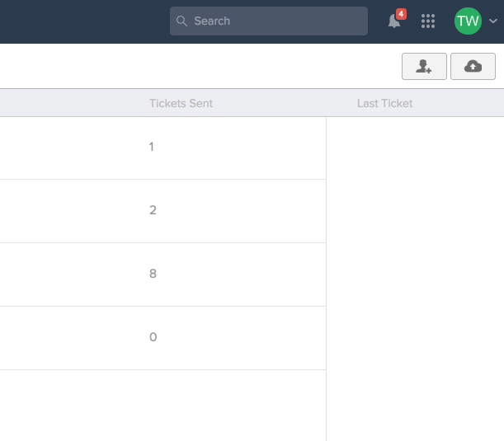Add a new user with person-plus button
Screen dimensions: 504x441
pyautogui.click(x=424, y=66)
